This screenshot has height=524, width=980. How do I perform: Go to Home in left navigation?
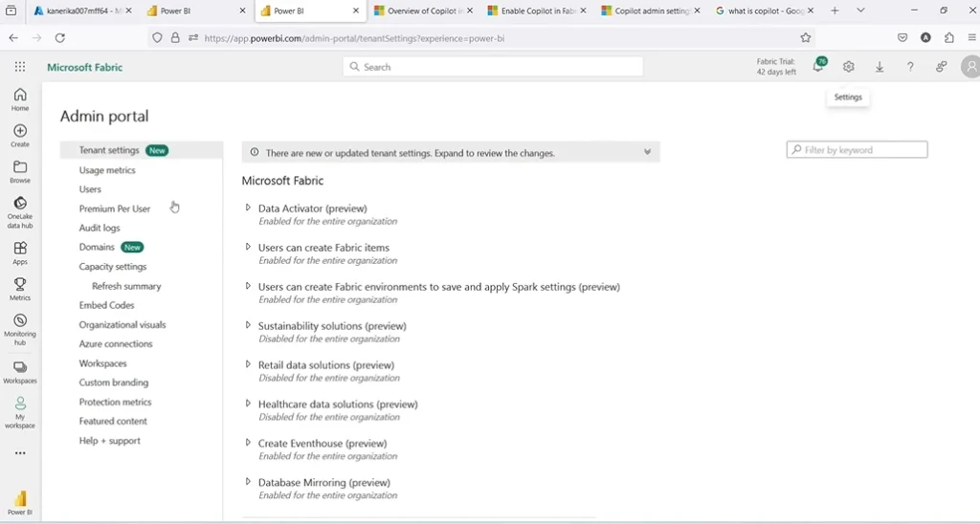pyautogui.click(x=20, y=99)
